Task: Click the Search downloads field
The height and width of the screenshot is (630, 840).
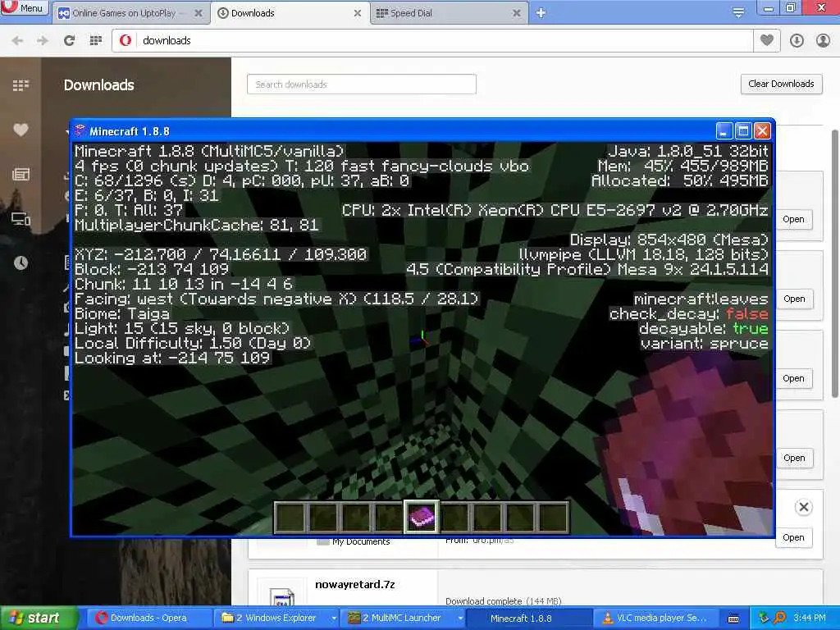Action: point(362,84)
